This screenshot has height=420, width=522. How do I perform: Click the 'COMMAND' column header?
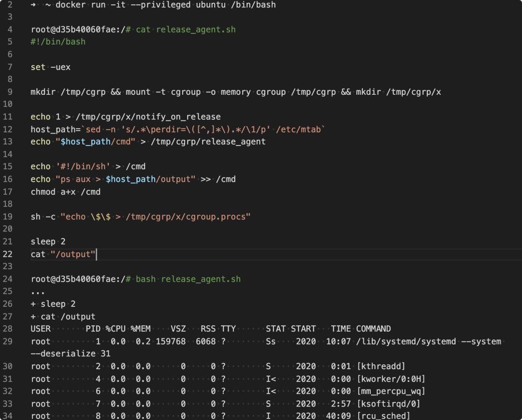(373, 329)
